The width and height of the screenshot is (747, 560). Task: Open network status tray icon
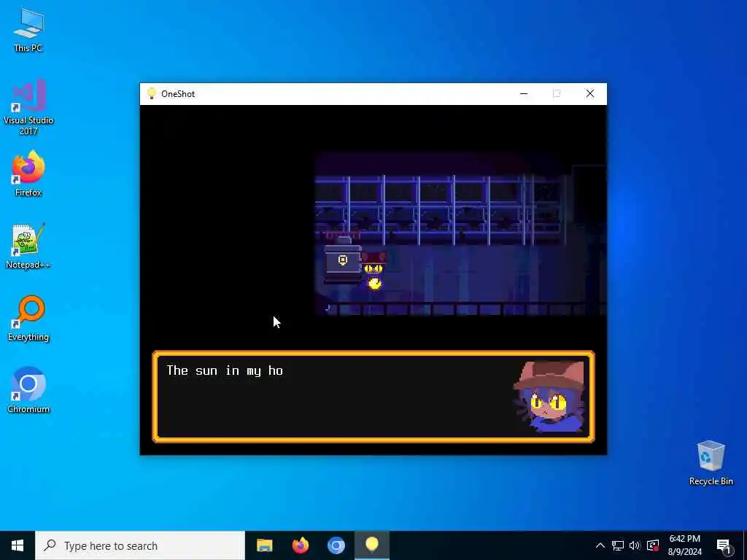(618, 545)
